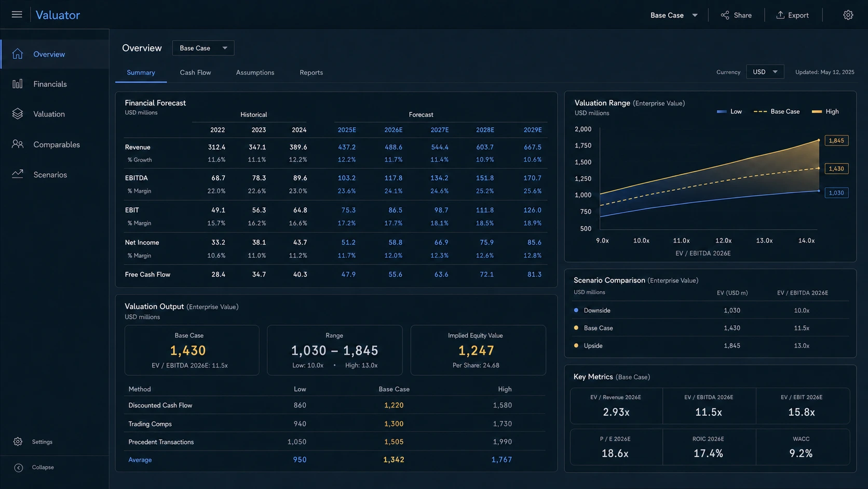Open the Assumptions tab
Viewport: 868px width, 489px height.
coord(255,73)
